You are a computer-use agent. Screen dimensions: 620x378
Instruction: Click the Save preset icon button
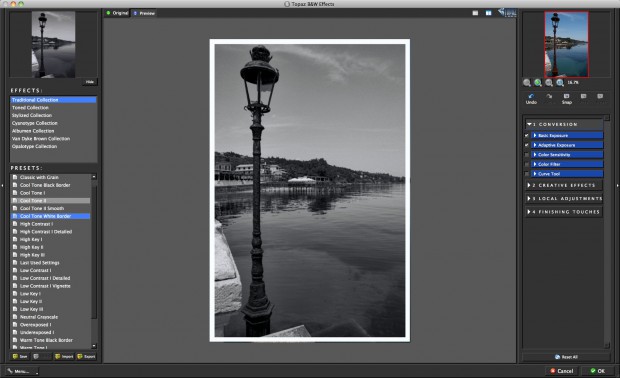pyautogui.click(x=20, y=356)
